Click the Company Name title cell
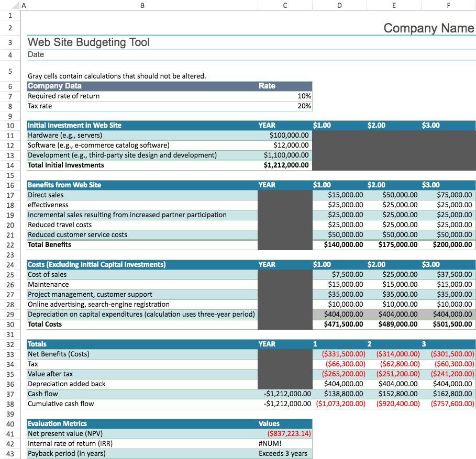The height and width of the screenshot is (459, 476). click(428, 28)
